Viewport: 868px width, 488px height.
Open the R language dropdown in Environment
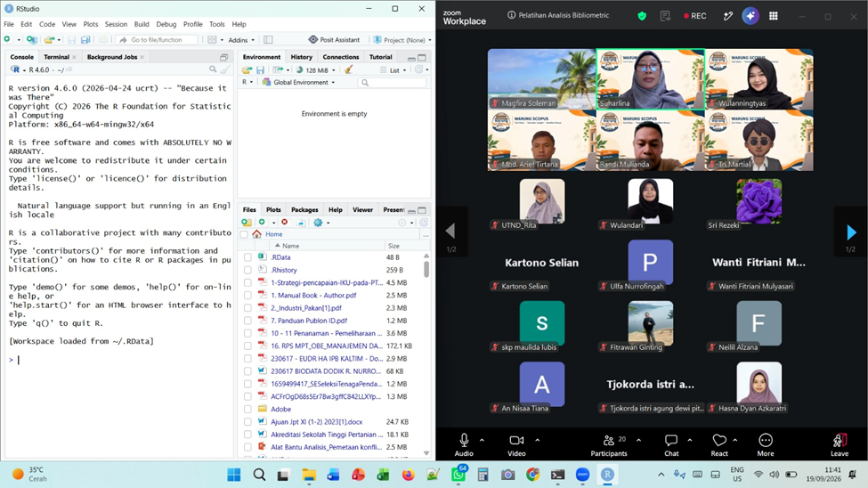click(x=247, y=82)
